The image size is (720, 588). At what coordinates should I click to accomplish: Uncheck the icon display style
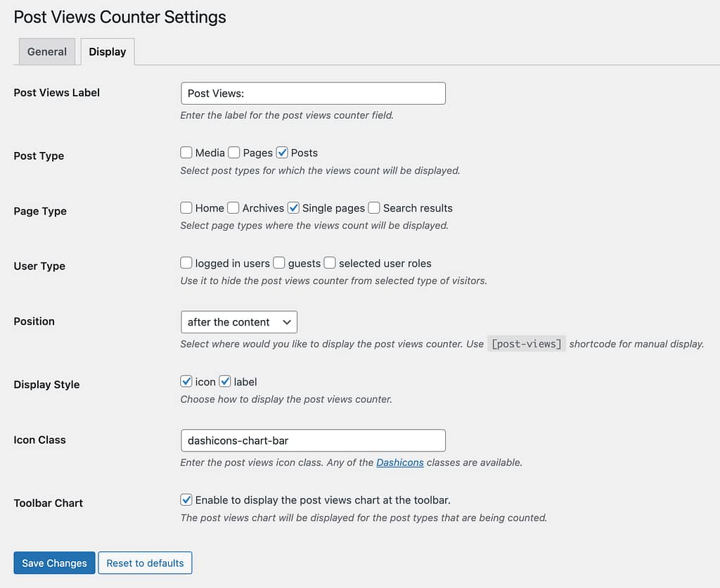pos(186,381)
